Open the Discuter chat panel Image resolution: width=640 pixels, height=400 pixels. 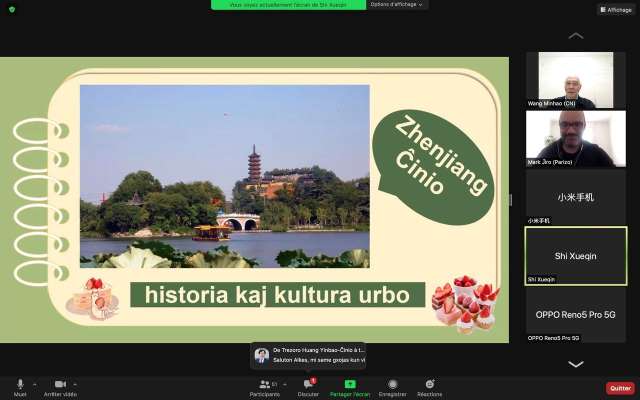tap(308, 386)
